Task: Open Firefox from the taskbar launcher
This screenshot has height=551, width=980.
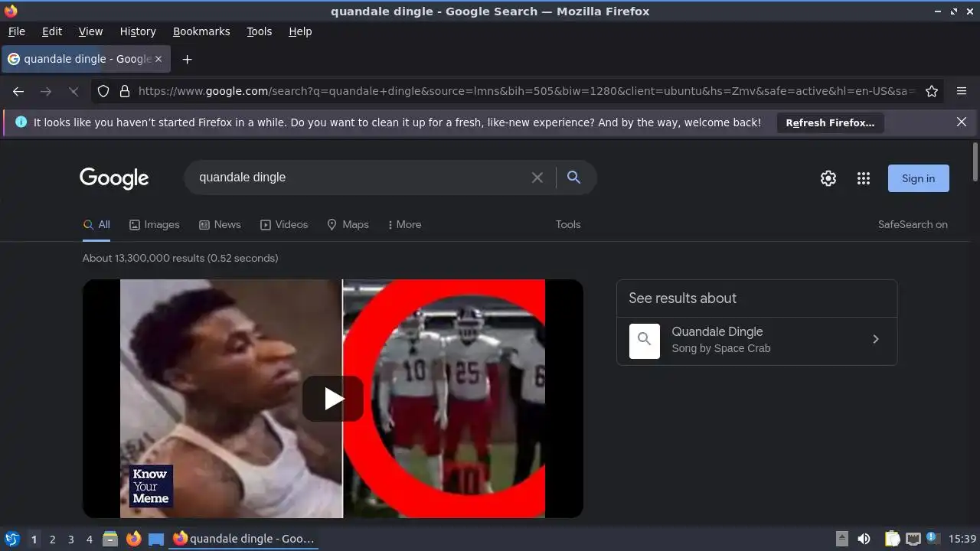Action: tap(134, 539)
